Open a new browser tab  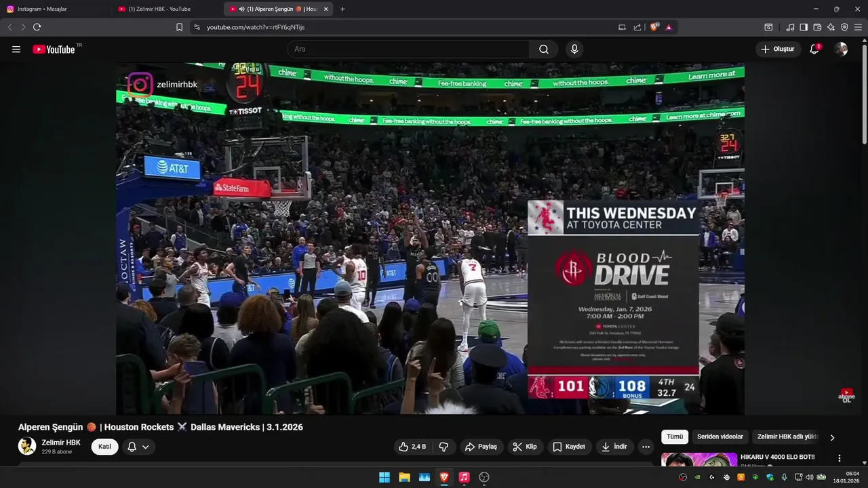tap(342, 9)
